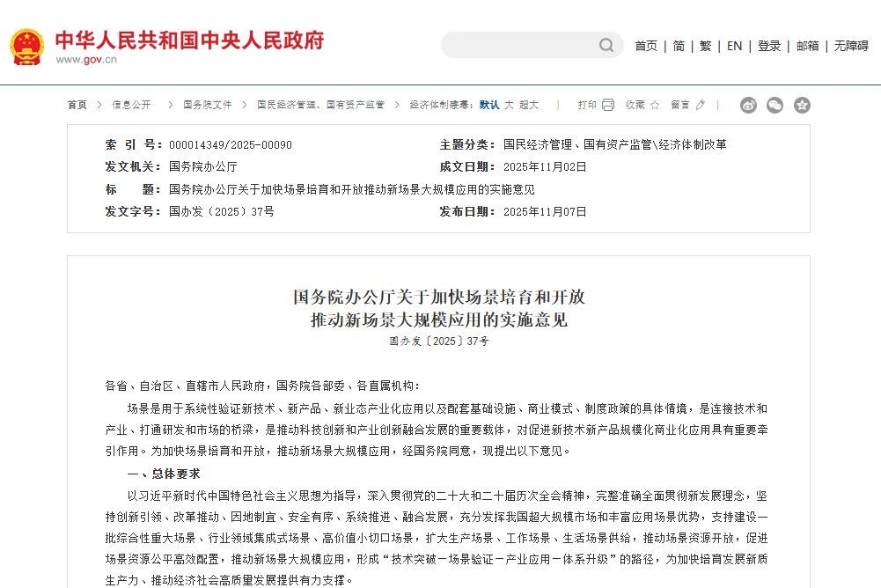The width and height of the screenshot is (881, 588).
Task: Select the default (默认) font size
Action: pos(488,105)
